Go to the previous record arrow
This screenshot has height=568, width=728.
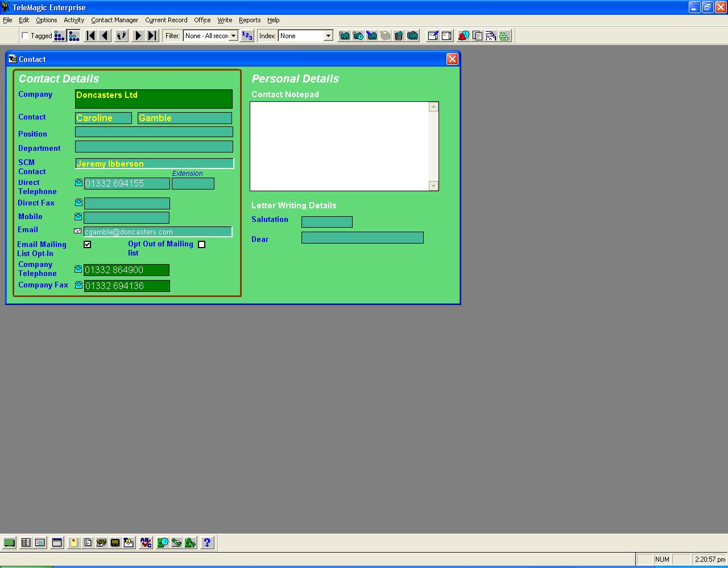pos(105,36)
